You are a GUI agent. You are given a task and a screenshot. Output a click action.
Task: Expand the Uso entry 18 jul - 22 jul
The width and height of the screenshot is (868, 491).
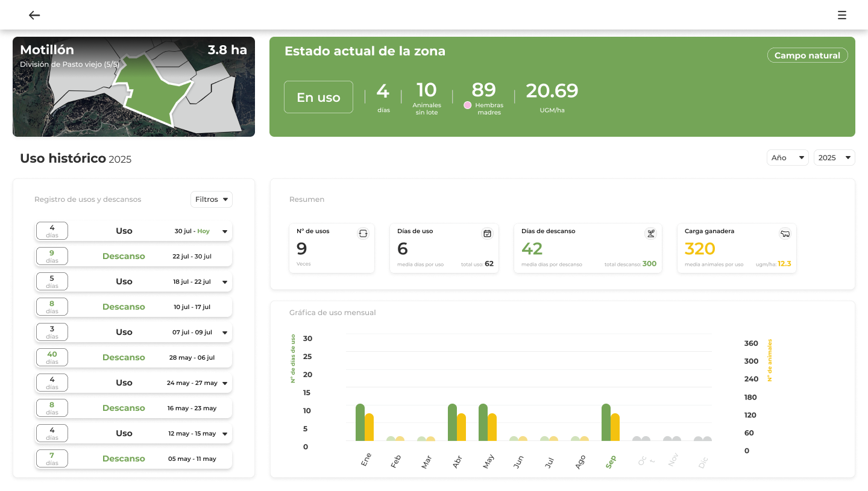point(225,282)
